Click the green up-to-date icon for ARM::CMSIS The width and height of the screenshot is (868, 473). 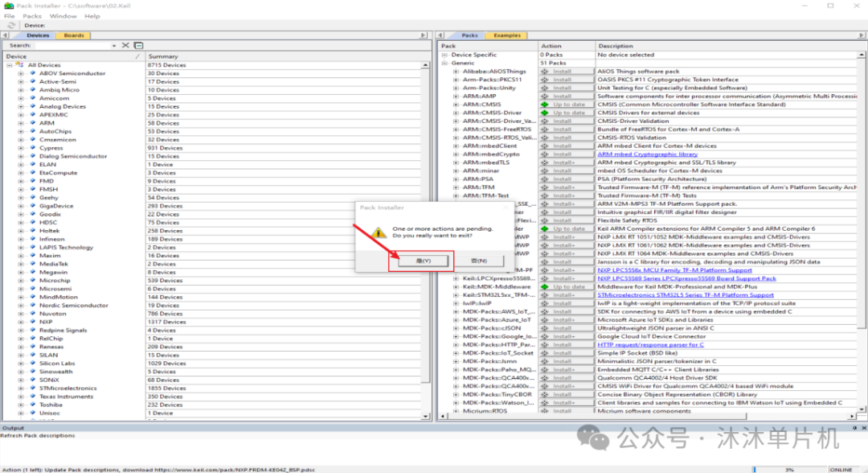tap(545, 105)
